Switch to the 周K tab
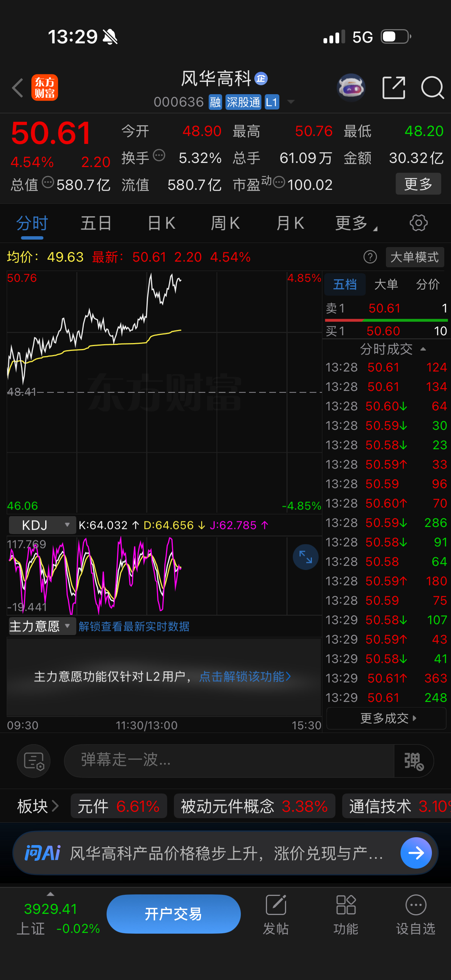 [225, 223]
